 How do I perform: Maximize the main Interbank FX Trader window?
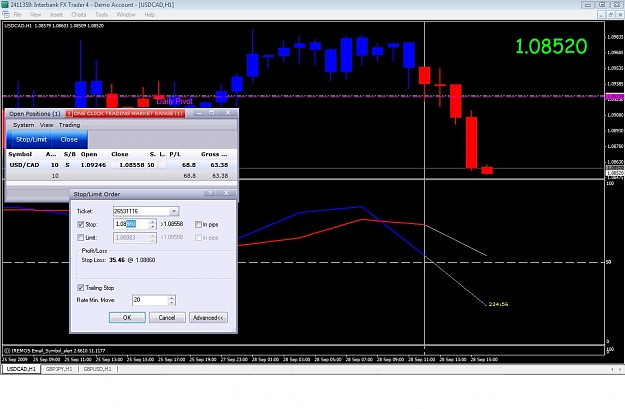point(602,5)
